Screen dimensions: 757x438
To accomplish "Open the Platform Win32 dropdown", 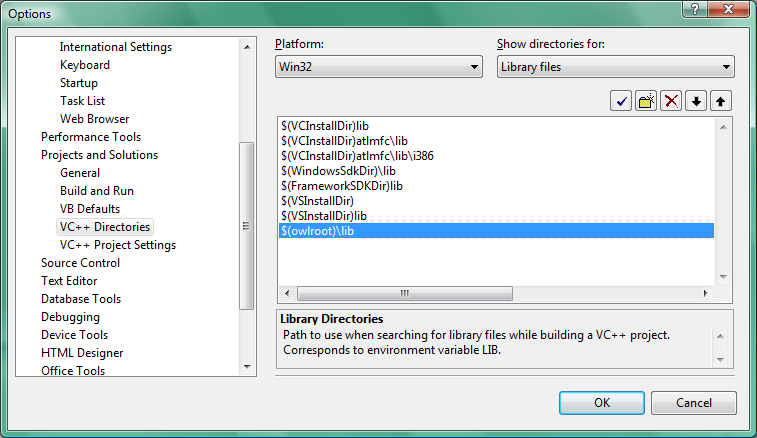I will (379, 67).
